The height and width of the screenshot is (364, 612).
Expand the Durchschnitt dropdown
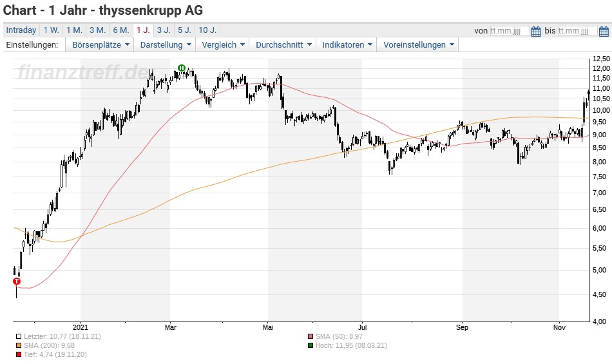click(x=283, y=45)
